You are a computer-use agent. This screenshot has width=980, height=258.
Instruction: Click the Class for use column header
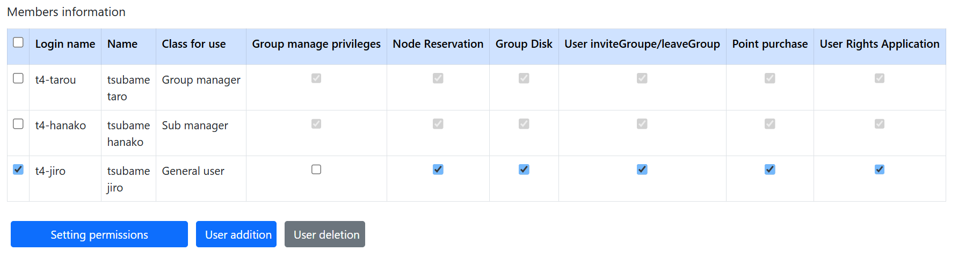tap(194, 44)
